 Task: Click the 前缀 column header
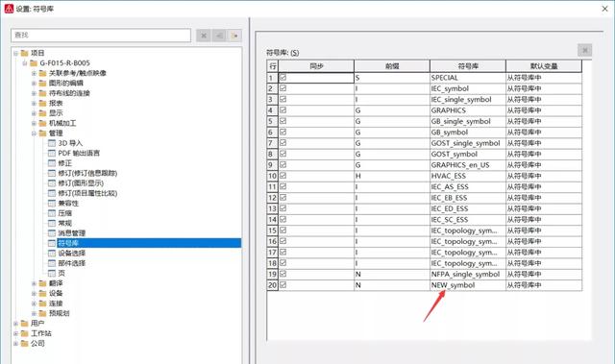tap(392, 66)
